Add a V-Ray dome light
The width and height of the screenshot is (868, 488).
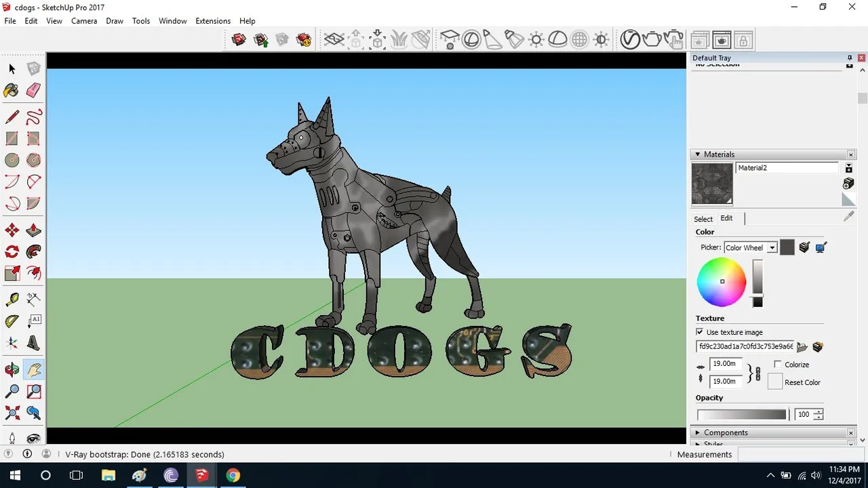(x=558, y=39)
